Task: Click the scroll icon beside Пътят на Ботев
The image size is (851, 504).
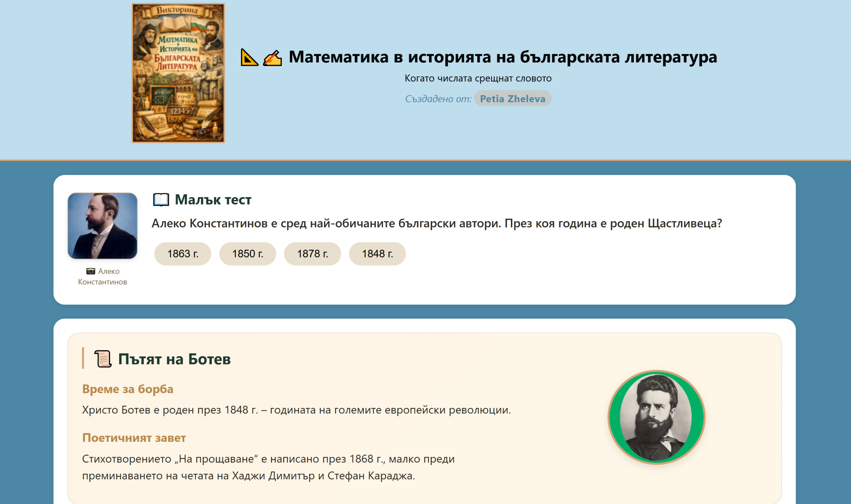Action: click(x=103, y=358)
